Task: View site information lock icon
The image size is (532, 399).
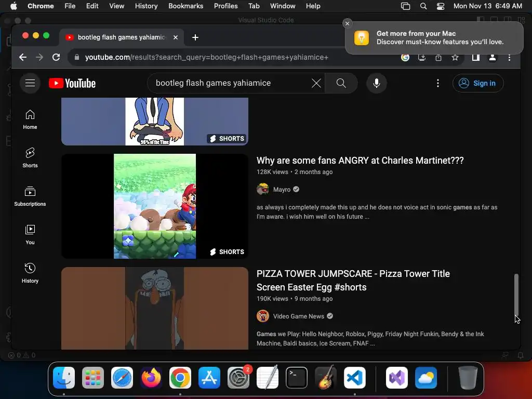Action: (77, 57)
